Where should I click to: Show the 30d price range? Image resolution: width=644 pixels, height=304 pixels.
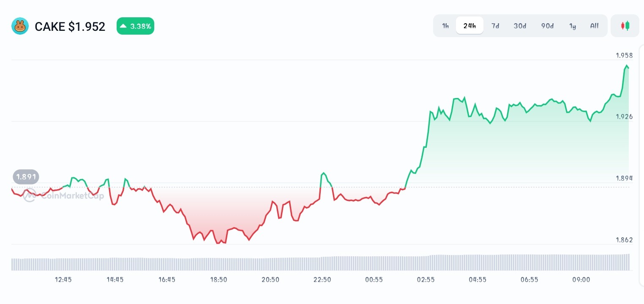click(x=520, y=26)
